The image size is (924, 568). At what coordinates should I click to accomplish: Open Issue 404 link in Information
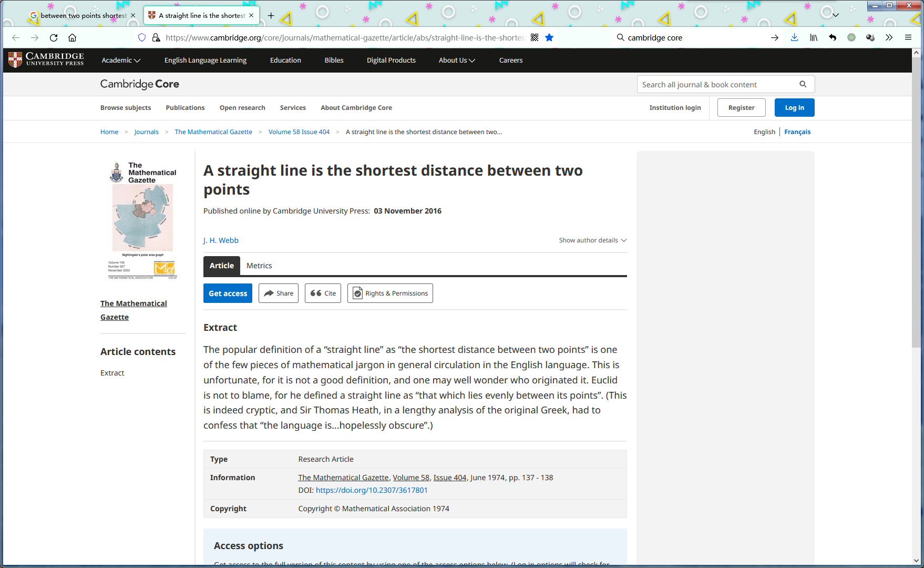[x=450, y=478]
